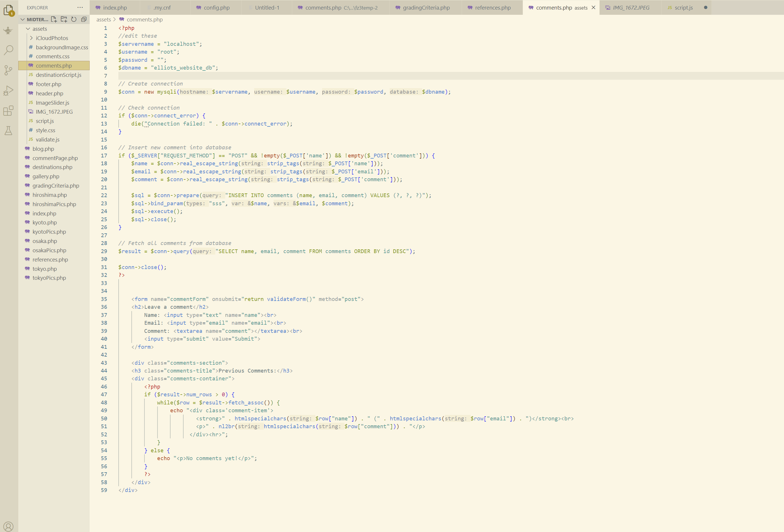Open the Search view in activity bar

(8, 50)
